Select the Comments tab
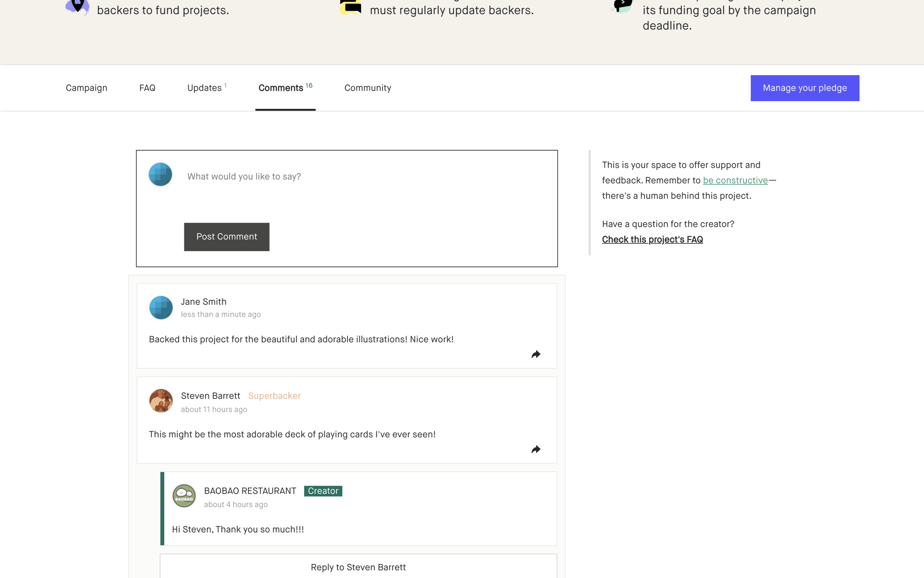 point(285,88)
